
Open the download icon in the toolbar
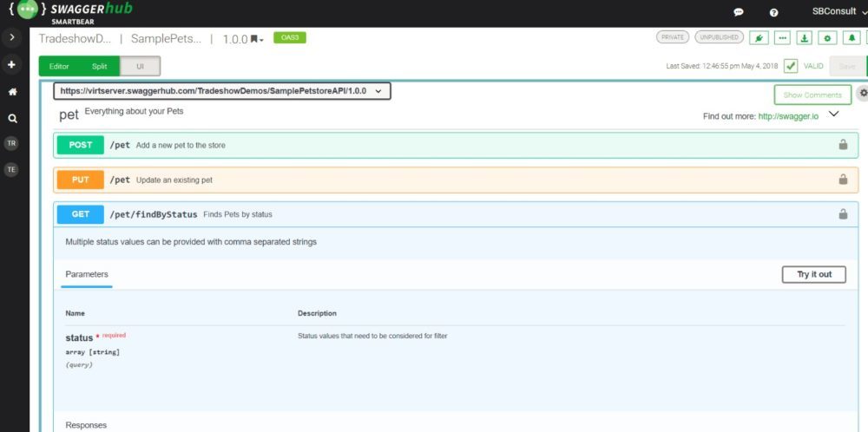pos(805,38)
